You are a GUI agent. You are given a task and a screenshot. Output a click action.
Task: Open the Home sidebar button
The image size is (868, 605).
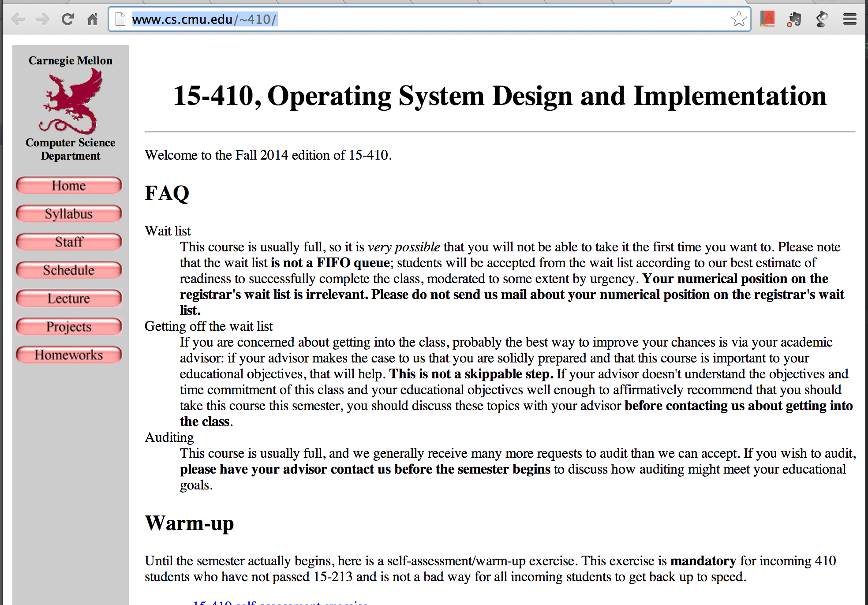[69, 186]
